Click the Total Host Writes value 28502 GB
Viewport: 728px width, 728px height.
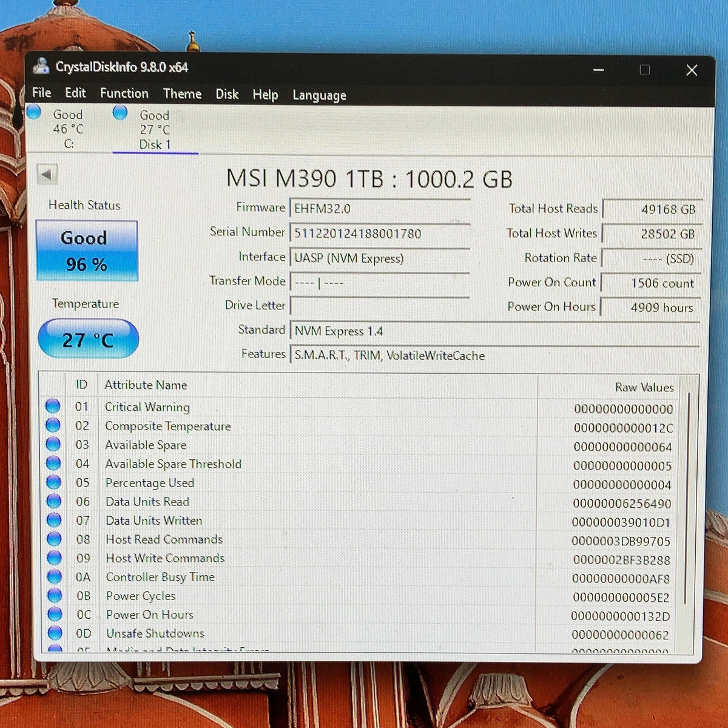click(x=652, y=234)
